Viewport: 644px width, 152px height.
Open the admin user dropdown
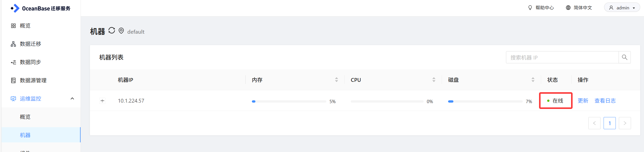pyautogui.click(x=622, y=8)
